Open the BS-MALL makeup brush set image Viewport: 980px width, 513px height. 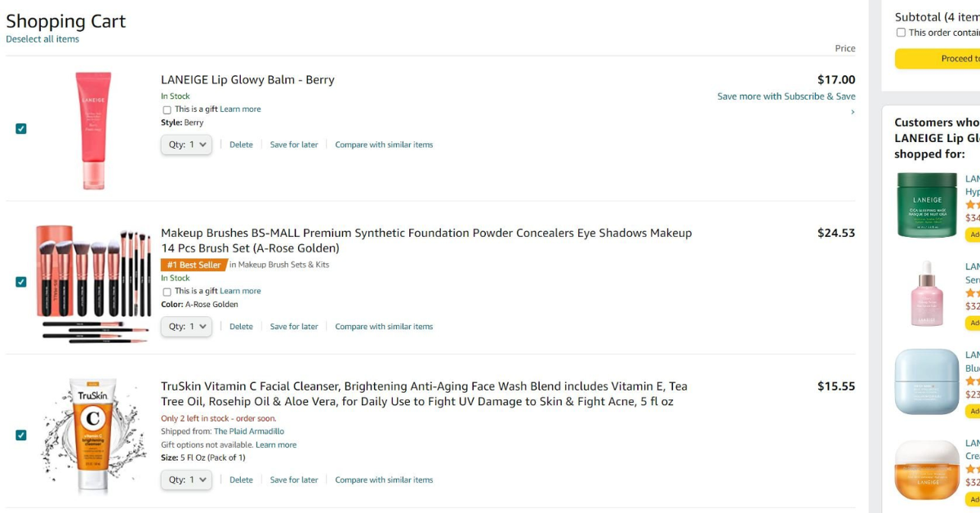pos(93,283)
